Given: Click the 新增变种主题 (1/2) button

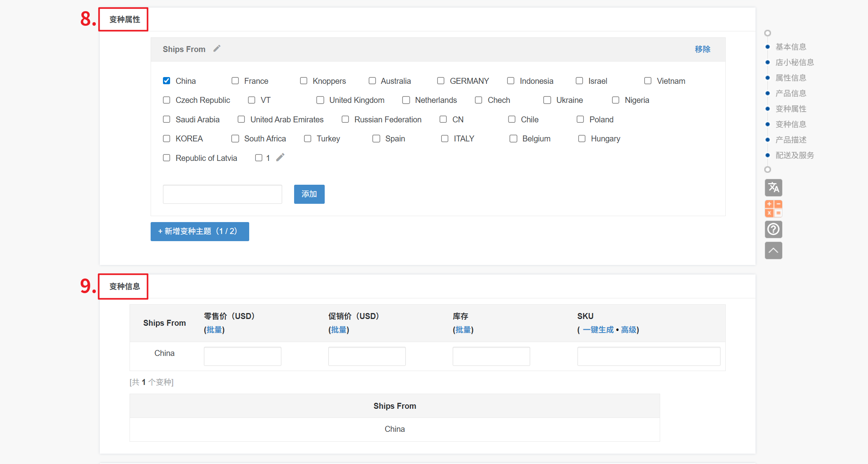Looking at the screenshot, I should (200, 231).
